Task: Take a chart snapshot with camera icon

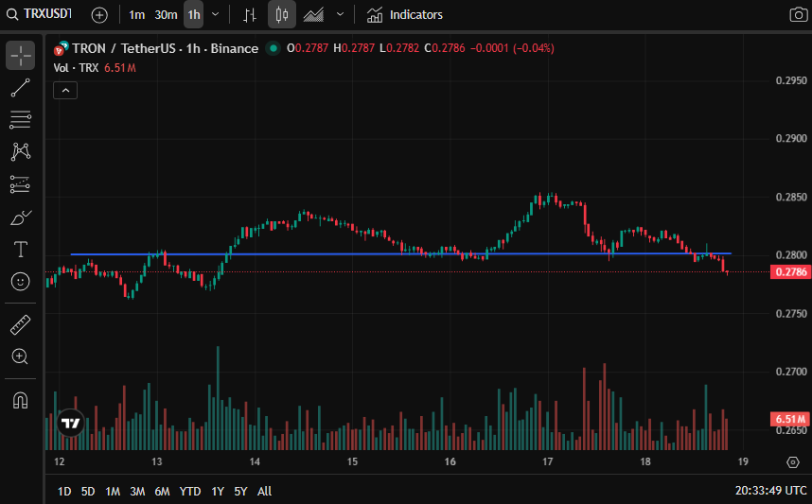Action: tap(798, 15)
